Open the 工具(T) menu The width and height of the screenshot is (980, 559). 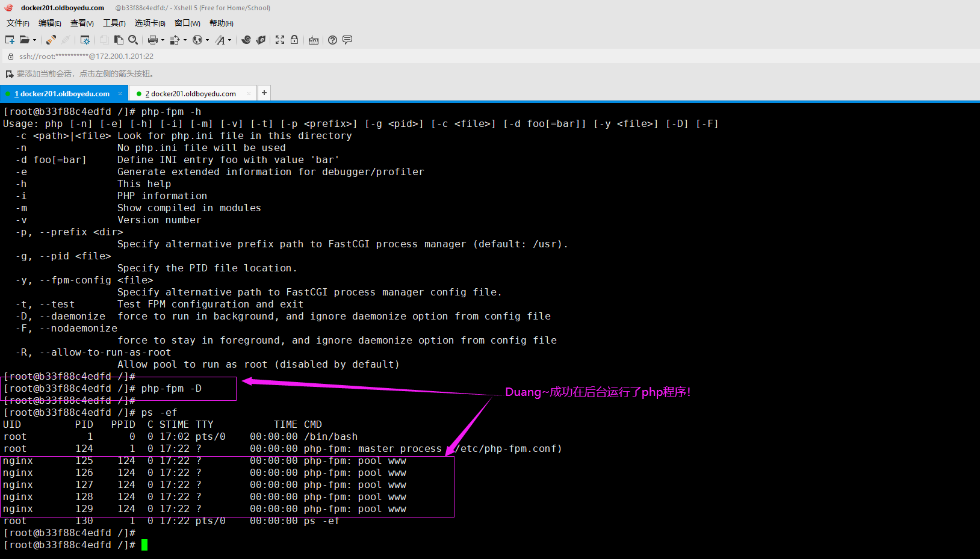tap(114, 23)
